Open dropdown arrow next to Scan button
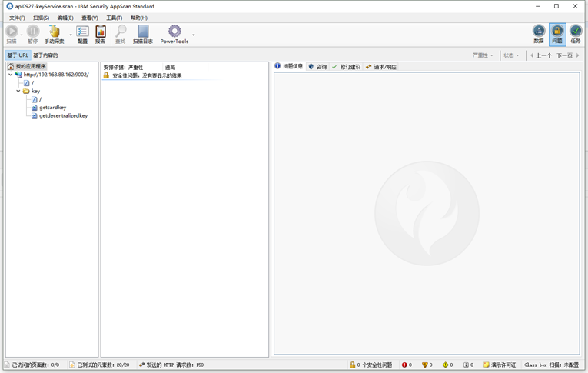The width and height of the screenshot is (588, 373). click(x=22, y=35)
